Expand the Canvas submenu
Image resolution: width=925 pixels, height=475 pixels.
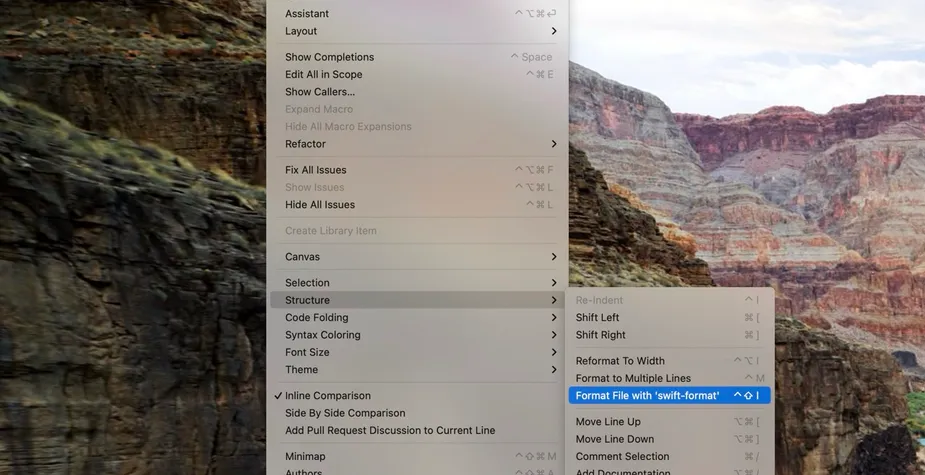coord(417,257)
